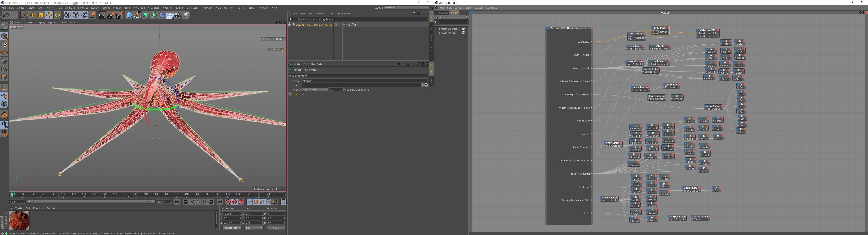The width and height of the screenshot is (868, 235).
Task: Select the XPresso tag on Octopus object
Action: [344, 25]
